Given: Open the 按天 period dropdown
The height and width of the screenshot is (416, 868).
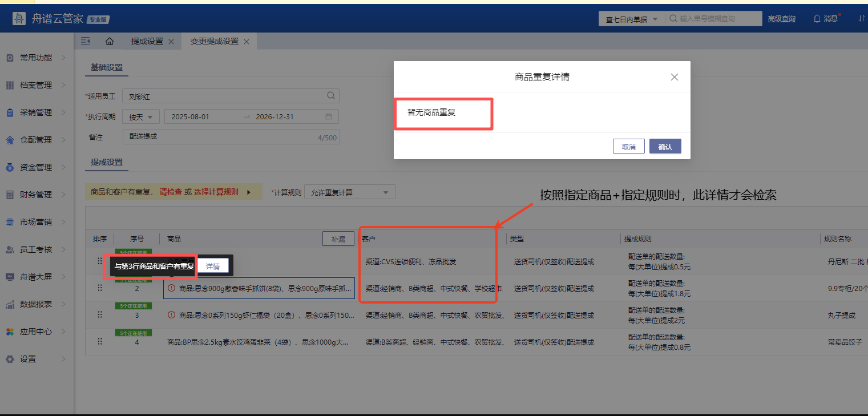Looking at the screenshot, I should 142,117.
